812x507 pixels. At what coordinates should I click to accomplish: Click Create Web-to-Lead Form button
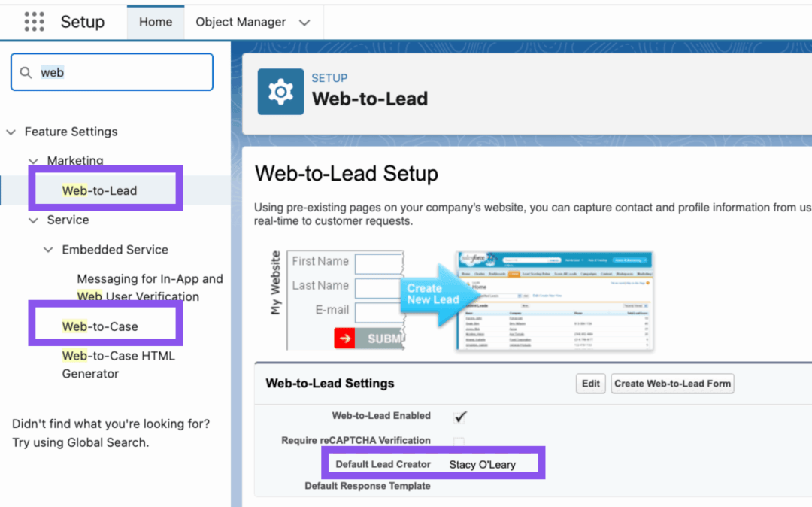point(672,384)
